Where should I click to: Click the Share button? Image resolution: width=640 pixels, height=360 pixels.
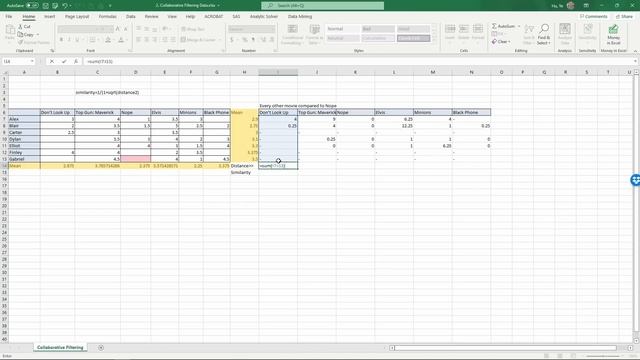pyautogui.click(x=624, y=16)
